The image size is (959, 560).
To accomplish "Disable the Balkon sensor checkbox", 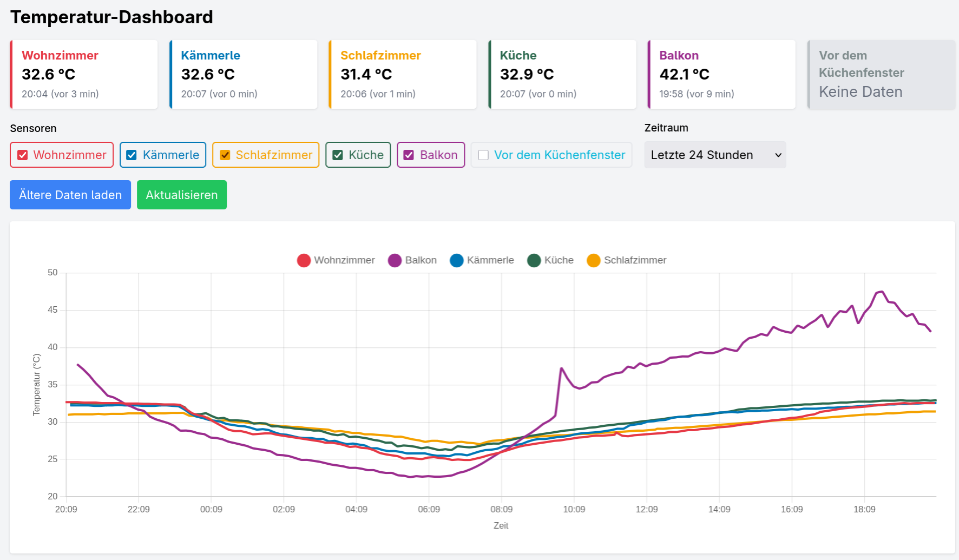I will tap(409, 155).
